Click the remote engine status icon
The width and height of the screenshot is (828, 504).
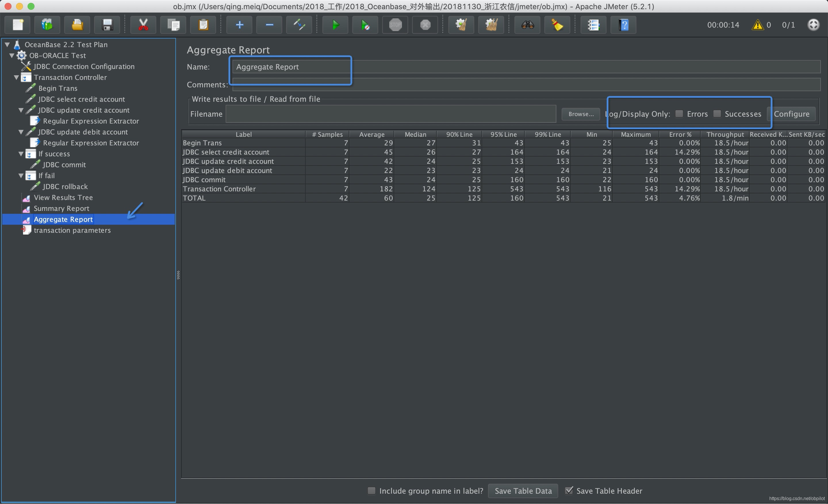[x=814, y=24]
